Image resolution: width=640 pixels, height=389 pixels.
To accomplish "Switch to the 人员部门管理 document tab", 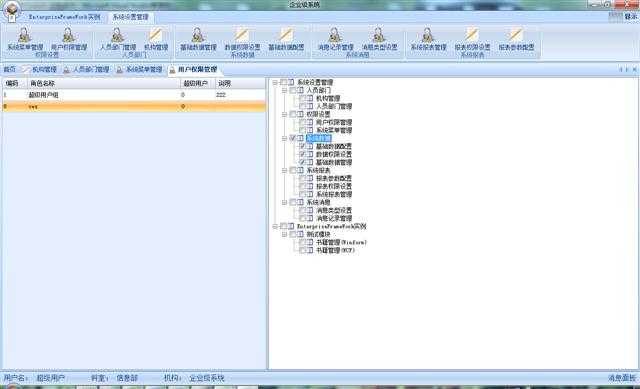I will [87, 69].
